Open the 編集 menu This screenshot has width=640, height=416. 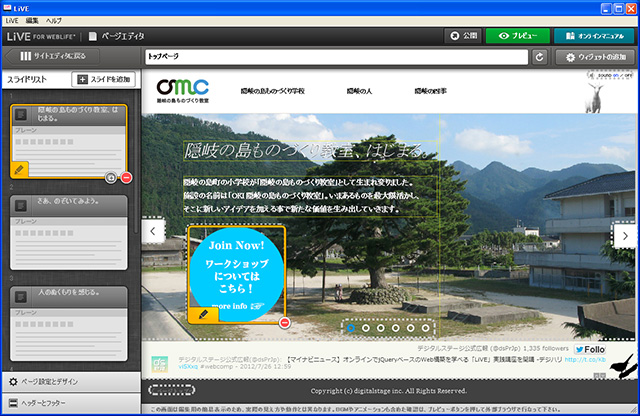click(33, 20)
